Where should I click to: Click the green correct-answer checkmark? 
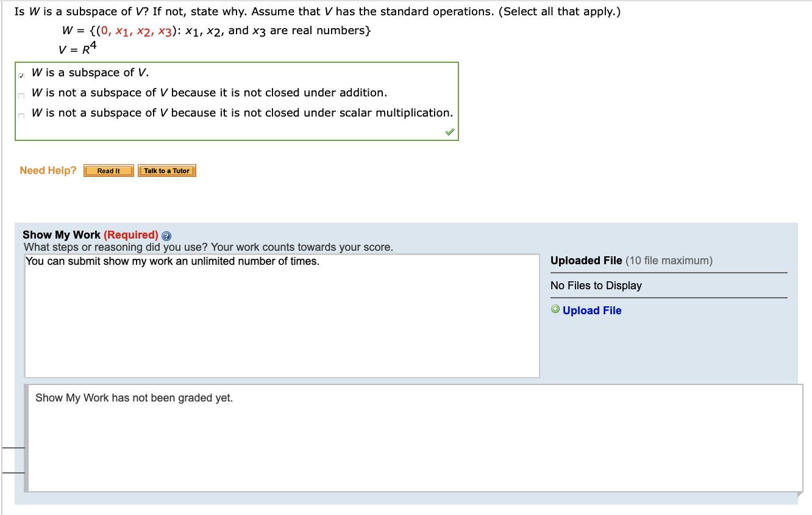click(x=449, y=131)
